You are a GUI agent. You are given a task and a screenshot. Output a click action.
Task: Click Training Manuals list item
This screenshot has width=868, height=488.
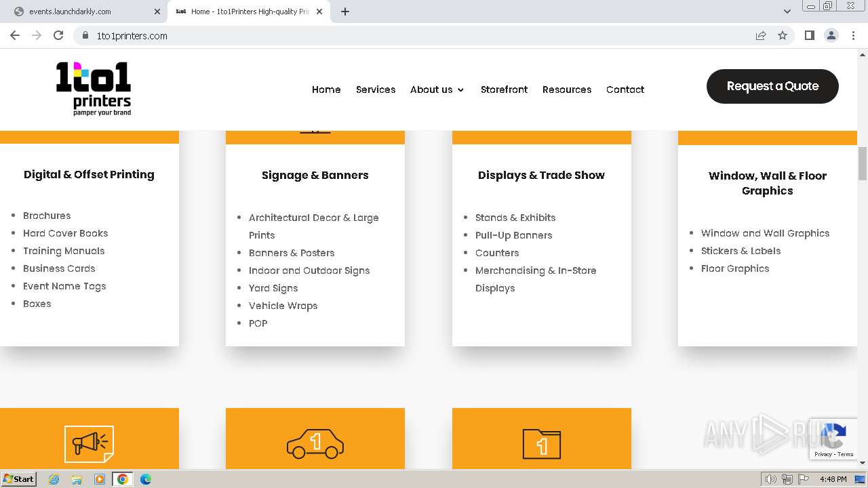point(64,251)
